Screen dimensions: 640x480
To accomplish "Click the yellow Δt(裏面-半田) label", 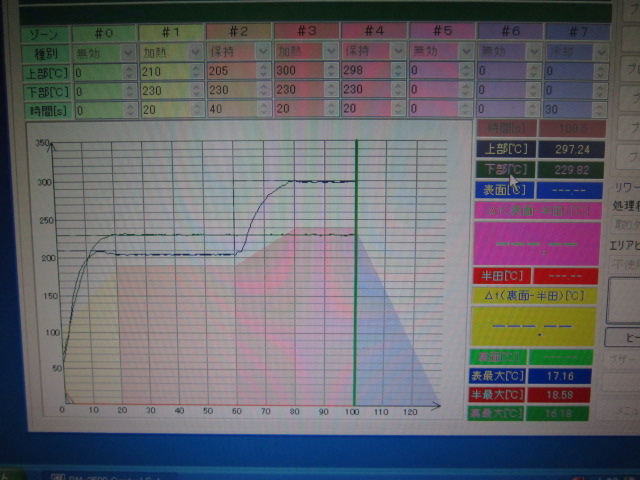I will click(533, 295).
